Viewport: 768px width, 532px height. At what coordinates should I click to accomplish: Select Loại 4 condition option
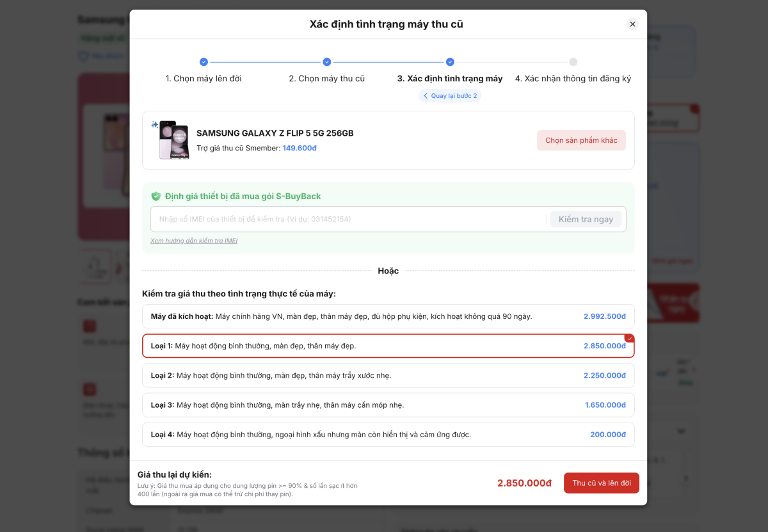[388, 434]
